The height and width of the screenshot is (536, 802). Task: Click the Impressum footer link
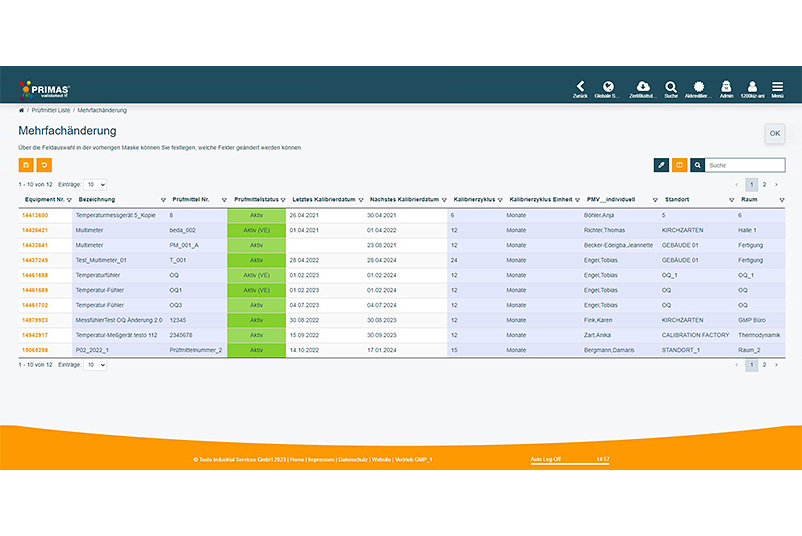coord(321,460)
